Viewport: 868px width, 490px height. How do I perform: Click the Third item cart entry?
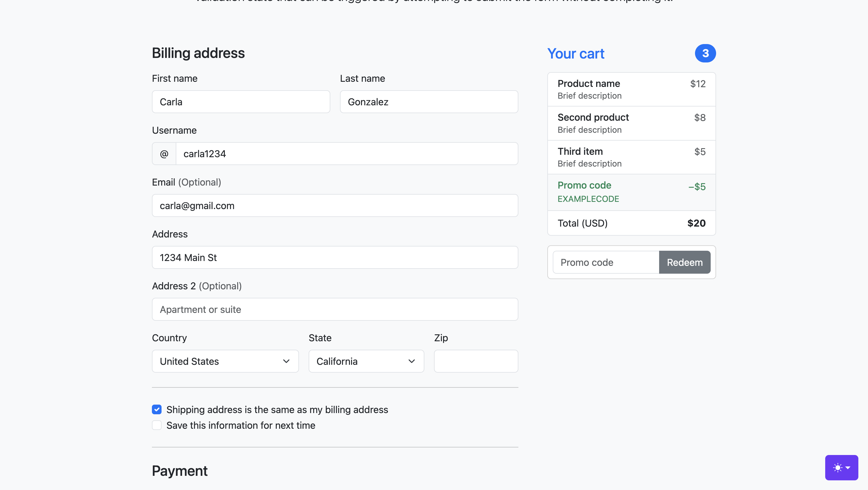(631, 157)
